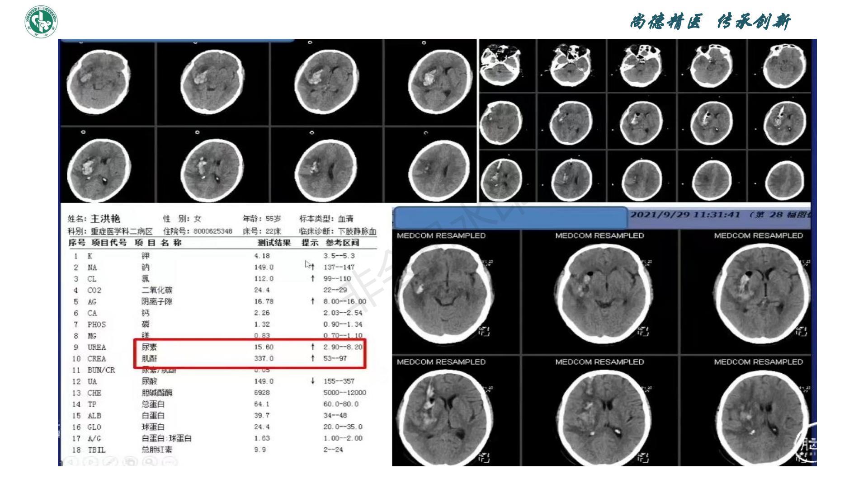Click the 白蛋白:球蛋白 result 1.63
This screenshot has width=868, height=488.
[x=262, y=438]
